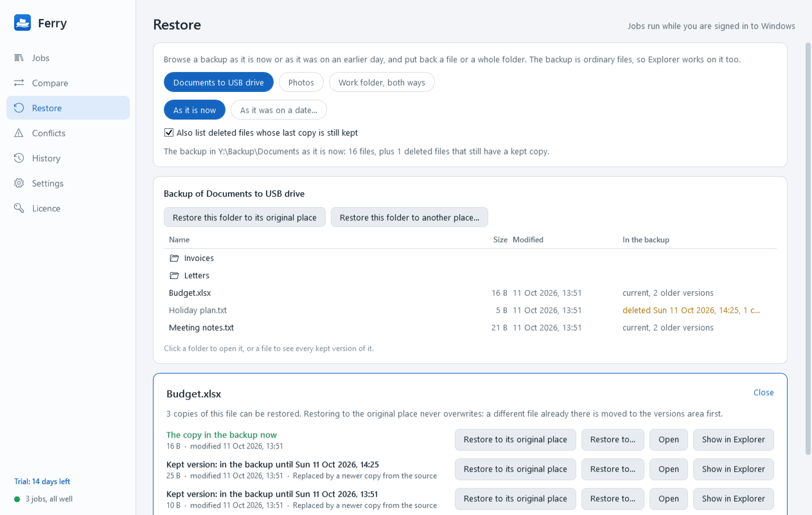Image resolution: width=812 pixels, height=515 pixels.
Task: Select the deleted Holiday plan.txt row
Action: 470,310
